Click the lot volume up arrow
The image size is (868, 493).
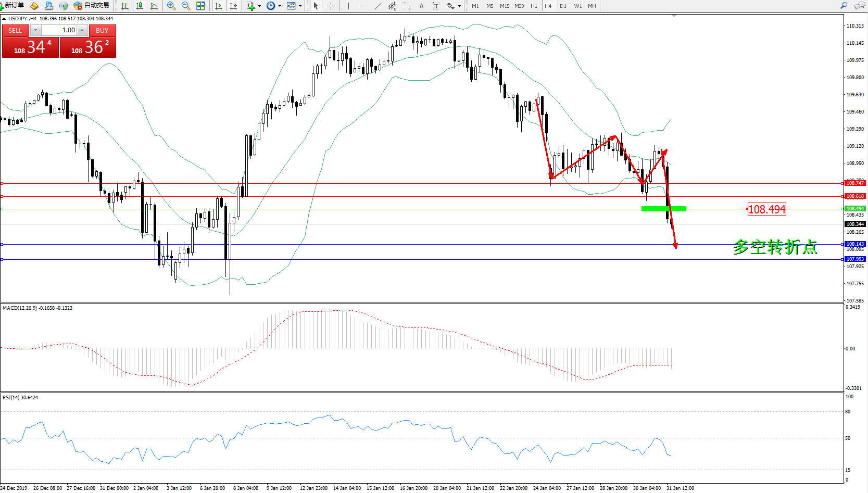click(82, 30)
